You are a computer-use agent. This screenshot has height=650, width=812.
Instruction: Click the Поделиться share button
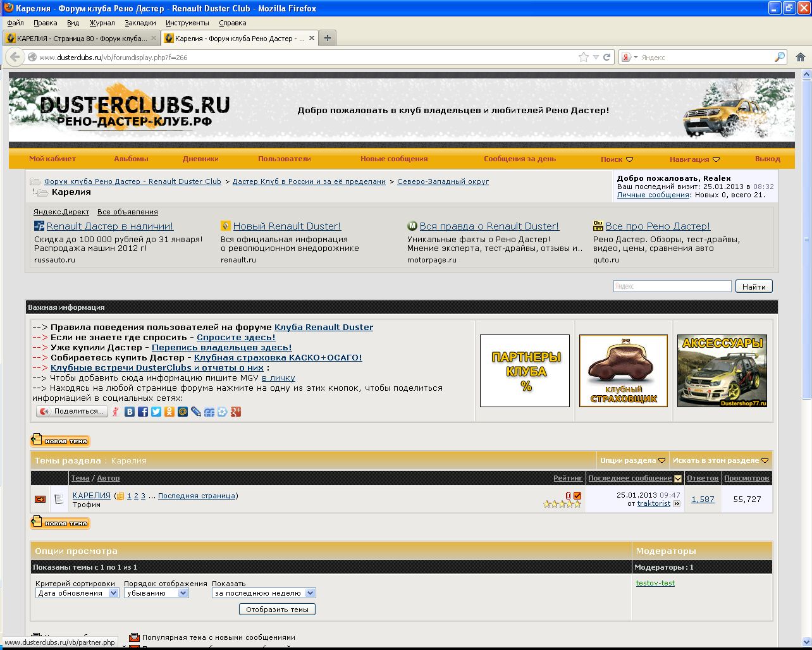(x=72, y=412)
